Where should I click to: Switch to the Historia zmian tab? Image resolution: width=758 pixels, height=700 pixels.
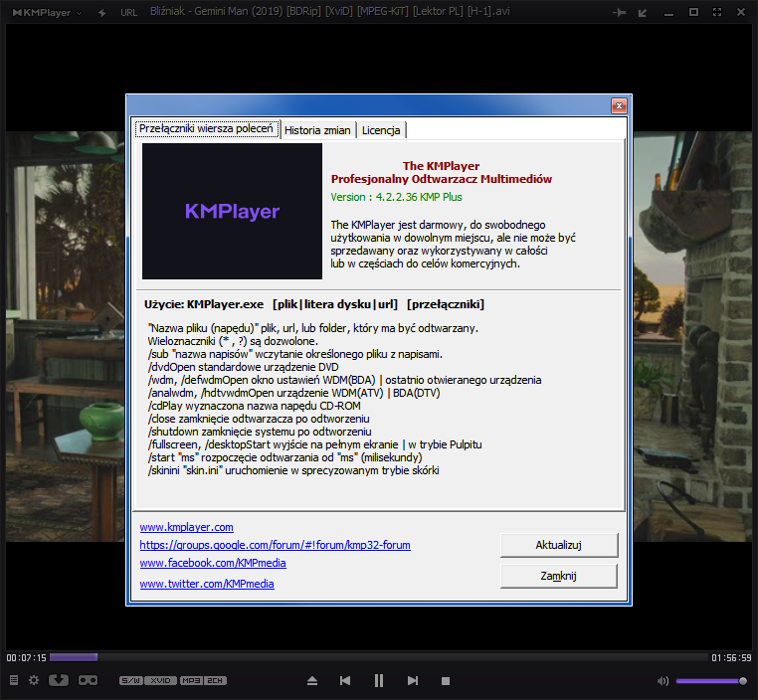[x=317, y=130]
